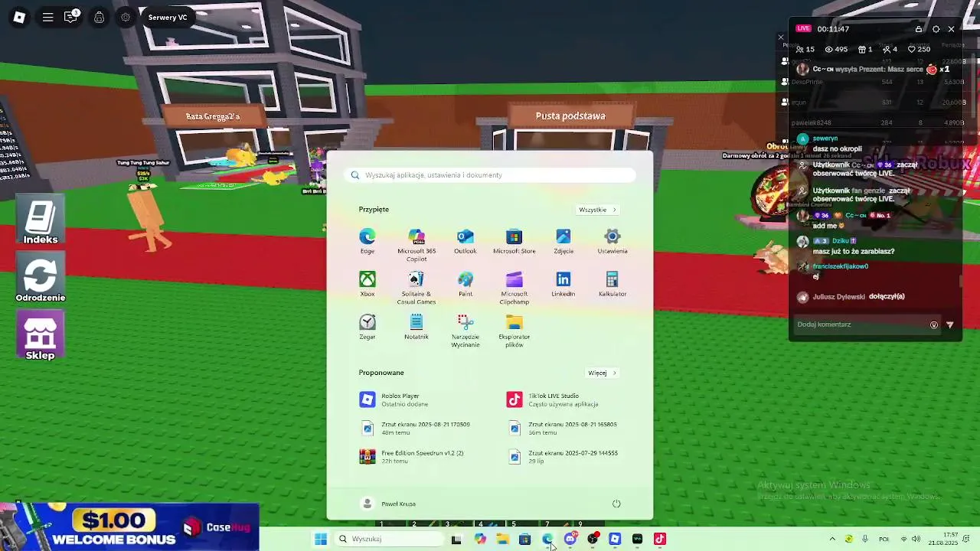Screen dimensions: 980x551
Task: Expand all pinned apps with Wszystkie
Action: point(597,210)
